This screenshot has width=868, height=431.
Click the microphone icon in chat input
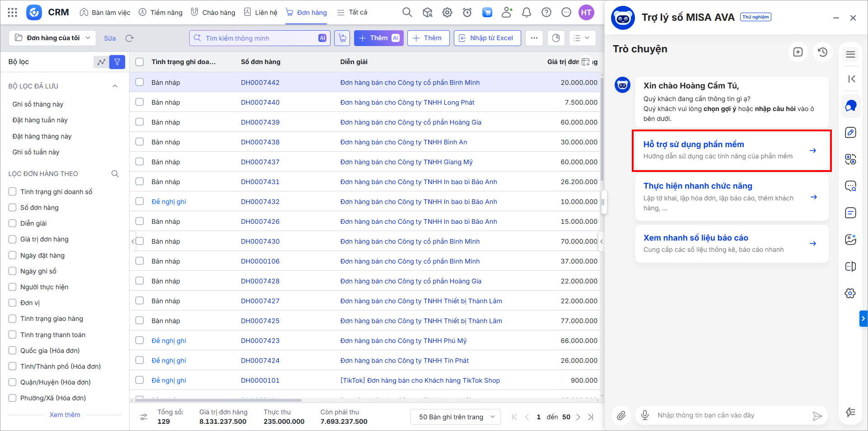point(645,415)
